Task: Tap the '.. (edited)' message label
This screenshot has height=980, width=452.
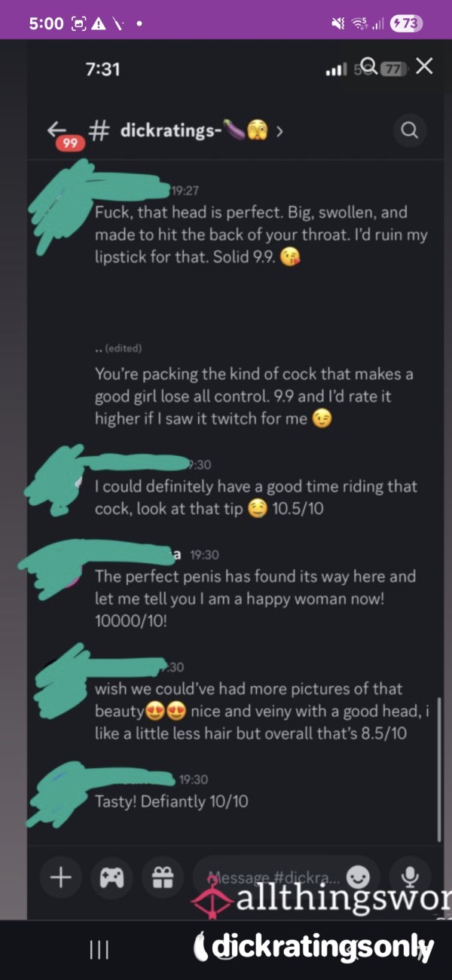Action: pos(119,348)
